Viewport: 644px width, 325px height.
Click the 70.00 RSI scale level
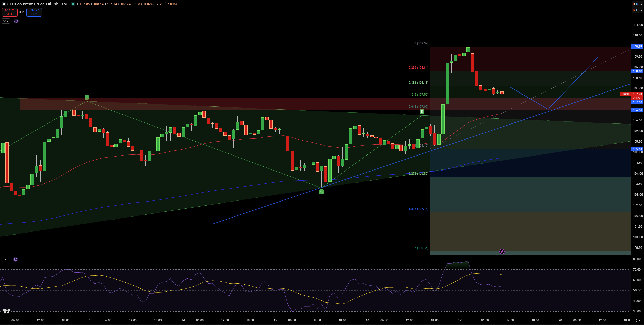(x=637, y=270)
